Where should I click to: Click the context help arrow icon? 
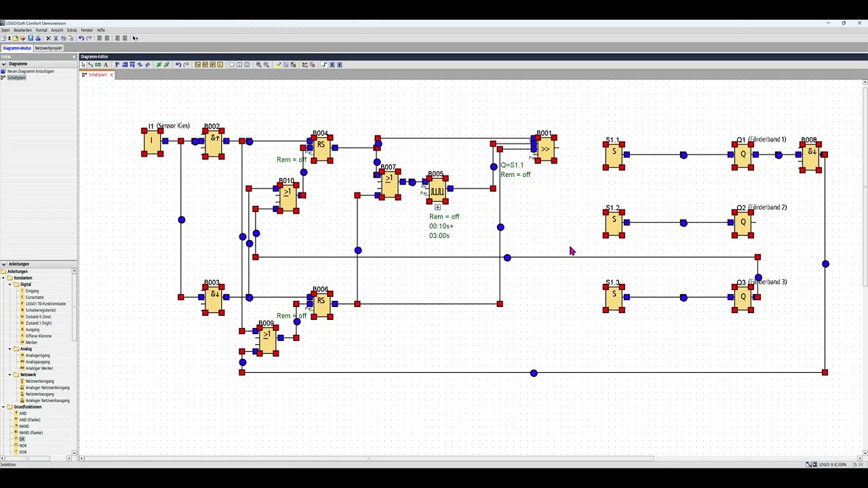click(135, 38)
